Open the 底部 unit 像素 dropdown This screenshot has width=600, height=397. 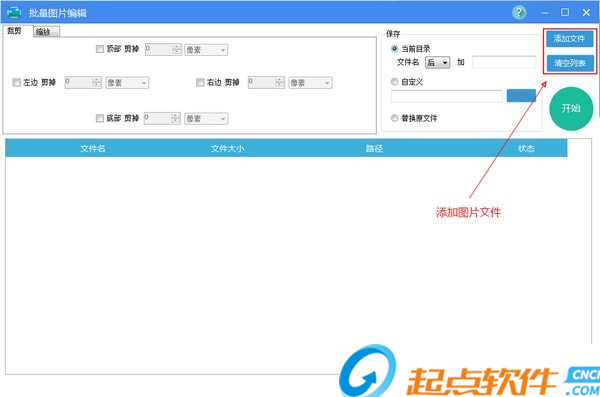pos(206,119)
